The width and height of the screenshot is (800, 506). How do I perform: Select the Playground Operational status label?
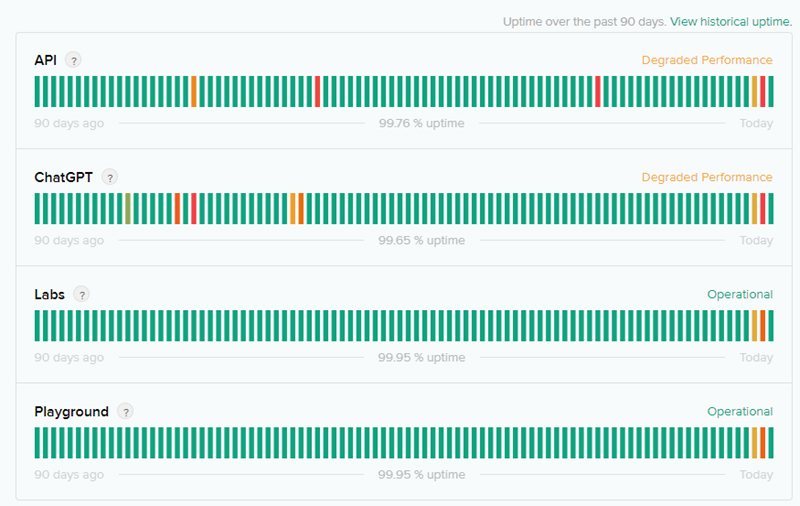(739, 411)
